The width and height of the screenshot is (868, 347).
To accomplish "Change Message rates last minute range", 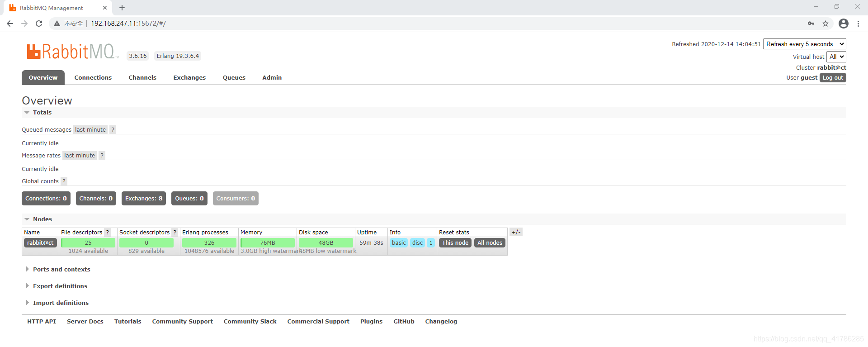I will click(x=80, y=156).
